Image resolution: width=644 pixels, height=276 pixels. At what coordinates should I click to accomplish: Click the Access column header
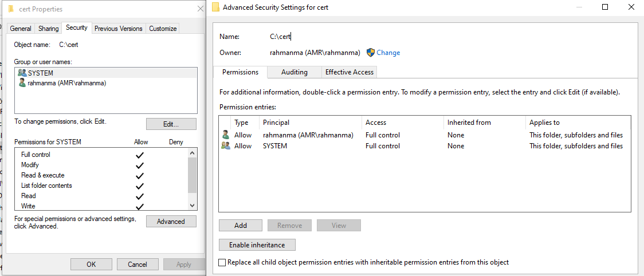point(402,123)
